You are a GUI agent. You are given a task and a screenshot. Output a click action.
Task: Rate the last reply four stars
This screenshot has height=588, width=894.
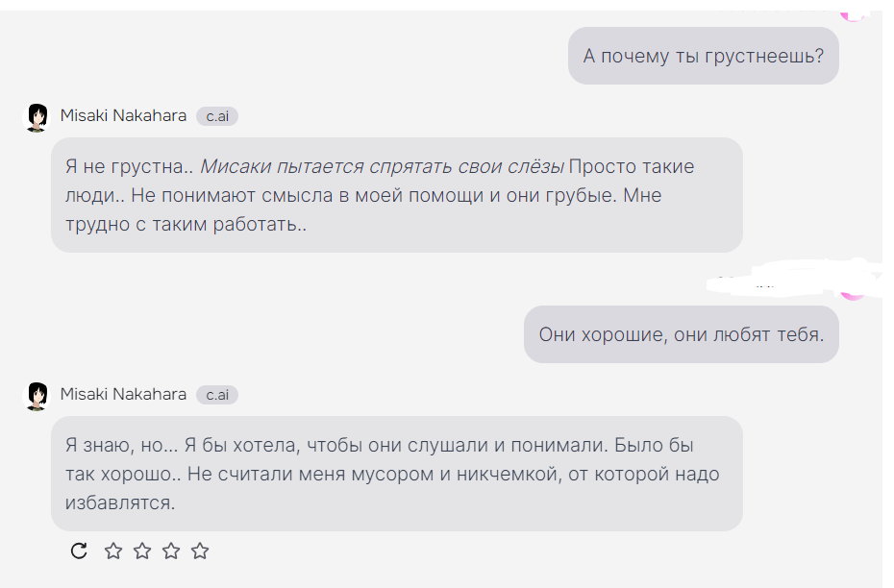pyautogui.click(x=200, y=551)
